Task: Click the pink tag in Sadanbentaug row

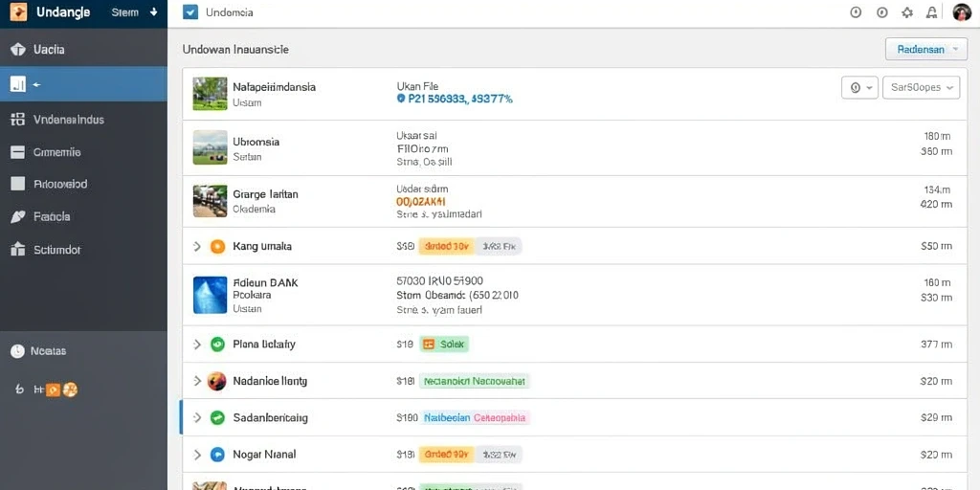Action: [x=500, y=417]
